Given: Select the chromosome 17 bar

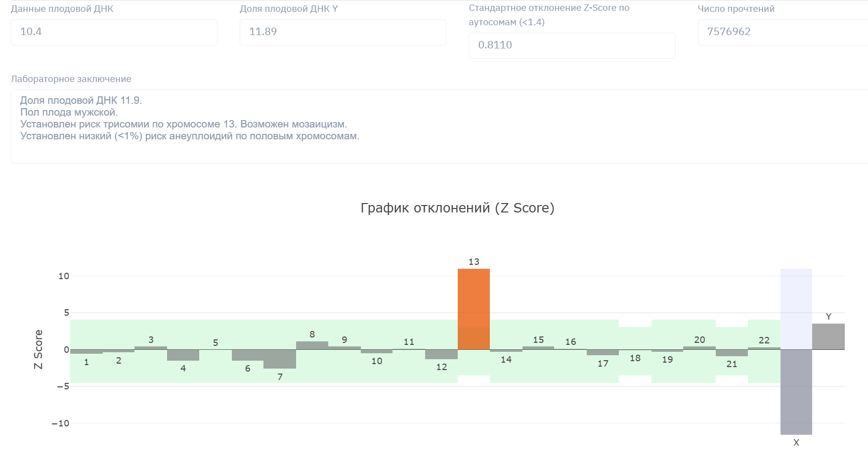Looking at the screenshot, I should (x=603, y=352).
